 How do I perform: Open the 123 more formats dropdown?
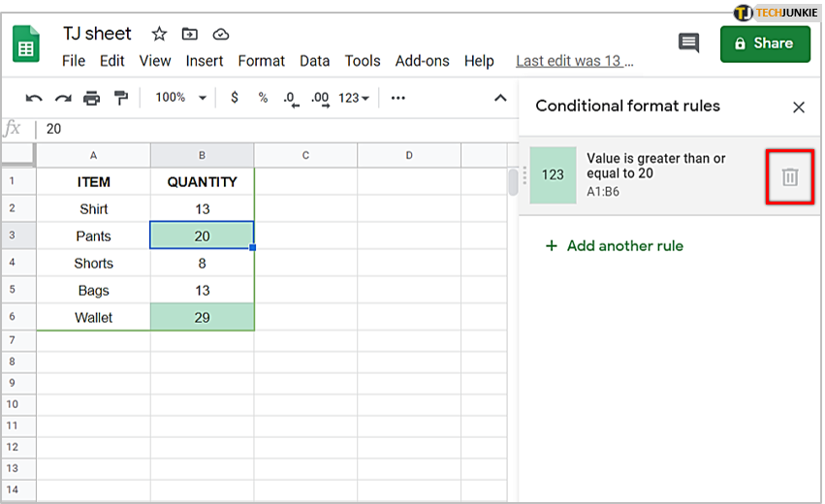[x=354, y=98]
